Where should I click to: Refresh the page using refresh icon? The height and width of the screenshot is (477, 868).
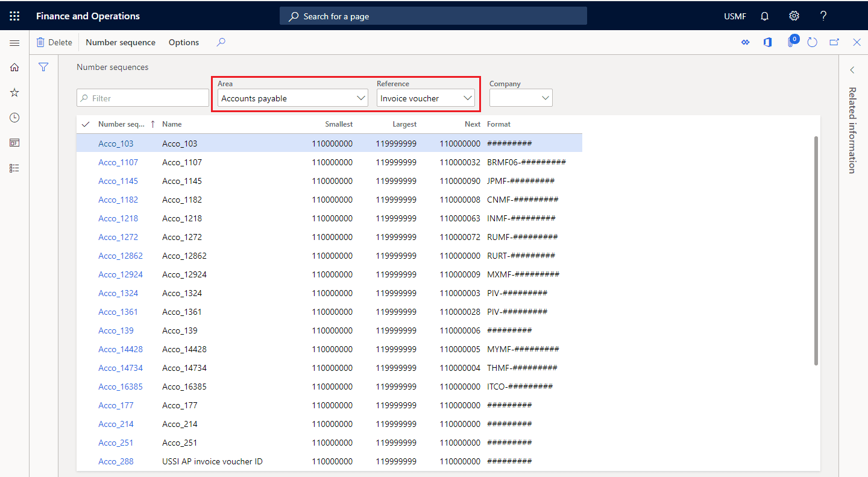(x=812, y=42)
